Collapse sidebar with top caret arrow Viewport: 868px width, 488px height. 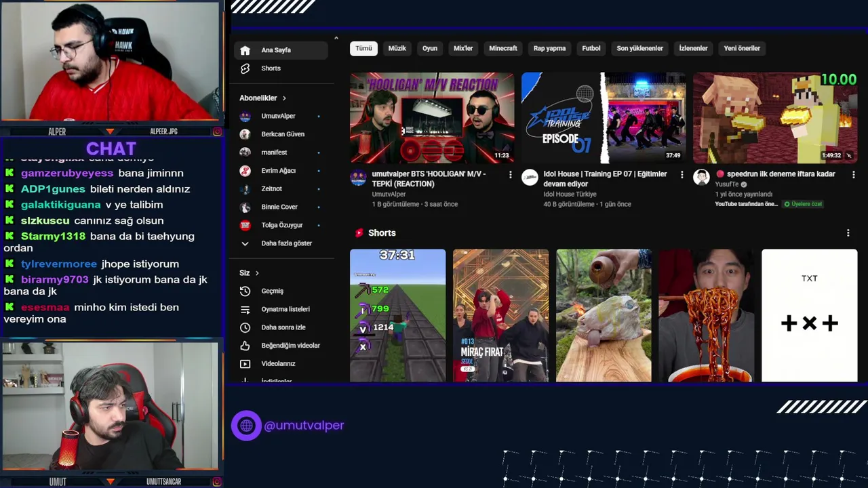click(x=336, y=38)
